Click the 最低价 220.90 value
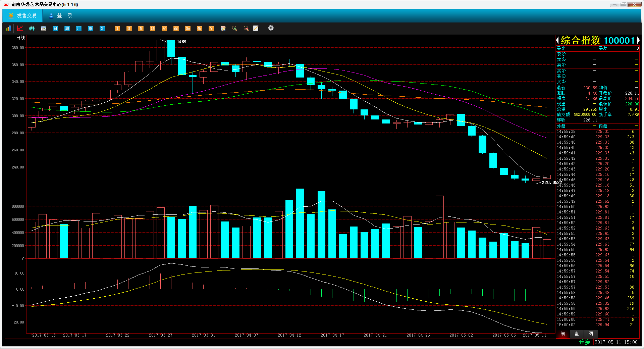The image size is (644, 349). coord(632,104)
